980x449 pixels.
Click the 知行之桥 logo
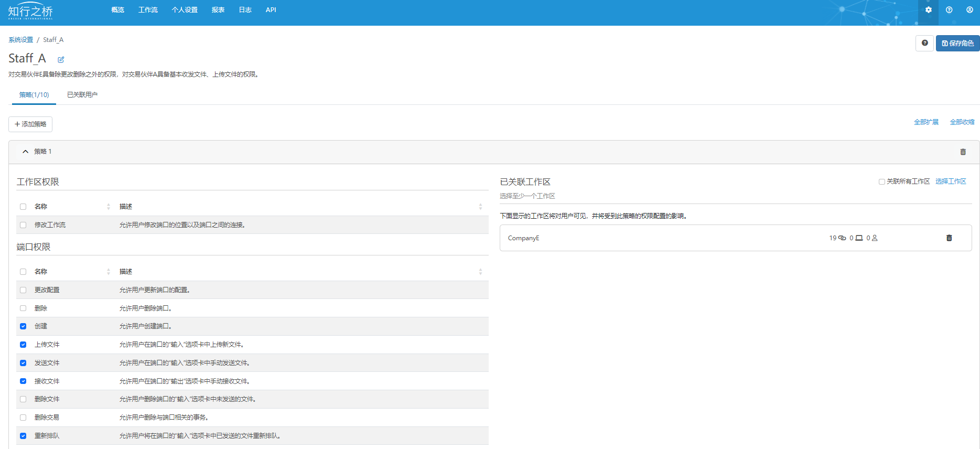pos(30,11)
